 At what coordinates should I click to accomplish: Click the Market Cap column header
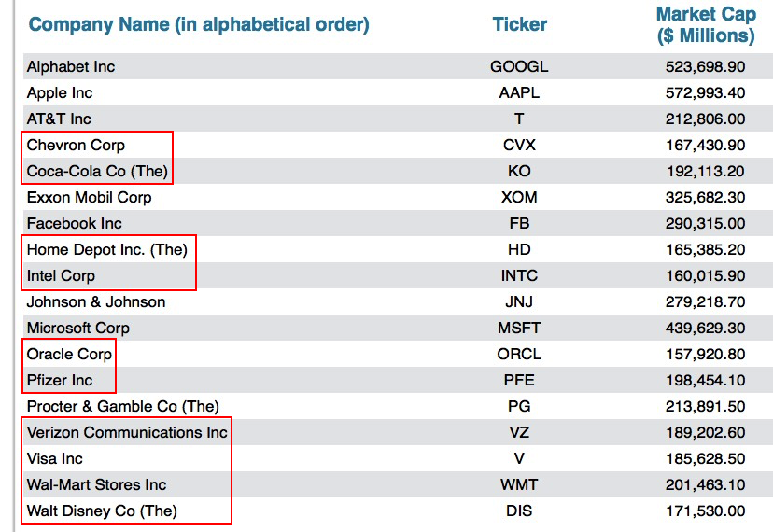pos(705,25)
